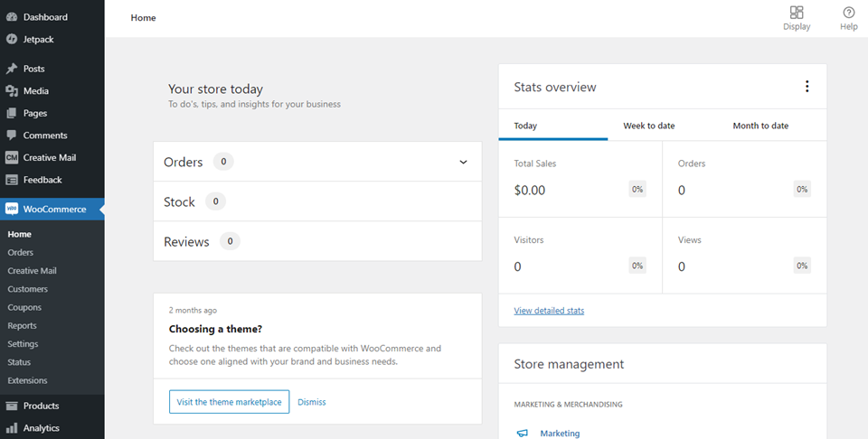Viewport: 868px width, 439px height.
Task: Expand the Reviews panel row
Action: [x=317, y=241]
